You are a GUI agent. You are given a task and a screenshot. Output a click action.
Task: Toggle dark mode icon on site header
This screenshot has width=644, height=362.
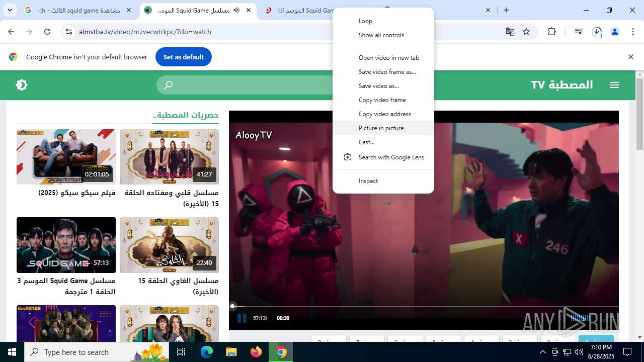pos(22,85)
